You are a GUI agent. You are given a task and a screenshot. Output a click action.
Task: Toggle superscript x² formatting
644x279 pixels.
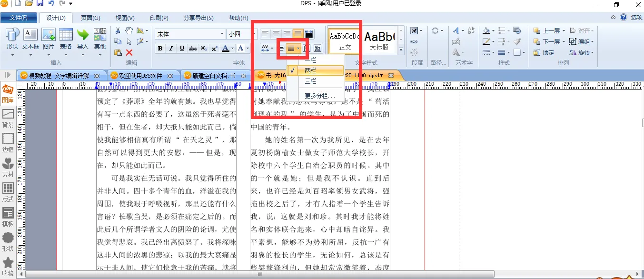(x=215, y=48)
